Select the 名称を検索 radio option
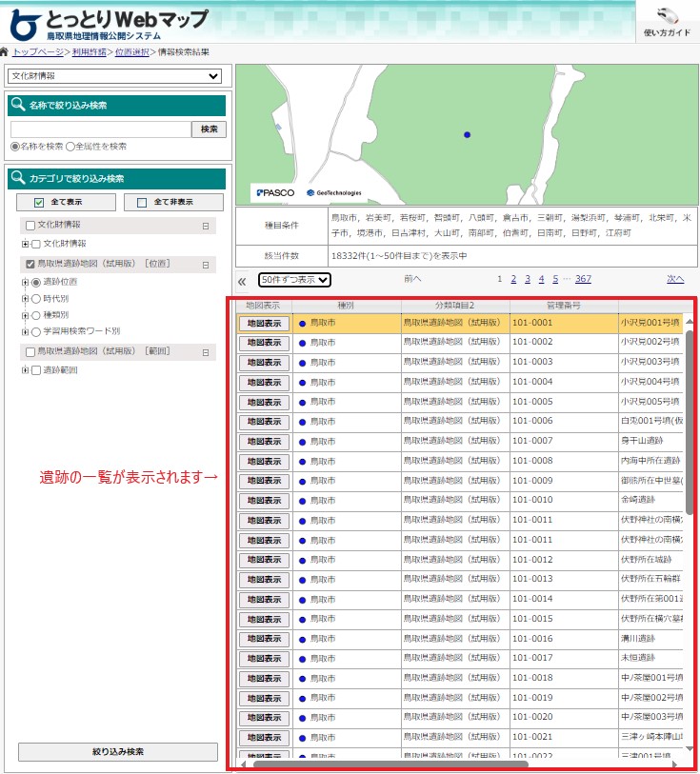The image size is (700, 774). [15, 147]
